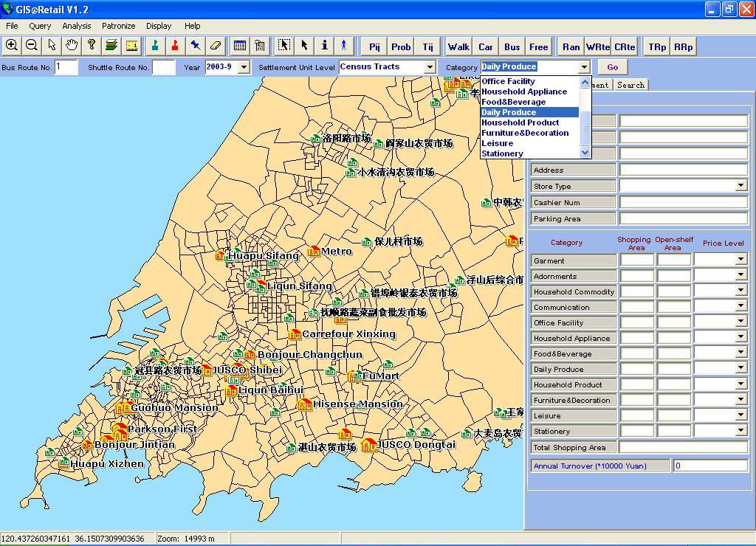Switch to the Search tab
Screen dimensions: 756x546
(630, 85)
